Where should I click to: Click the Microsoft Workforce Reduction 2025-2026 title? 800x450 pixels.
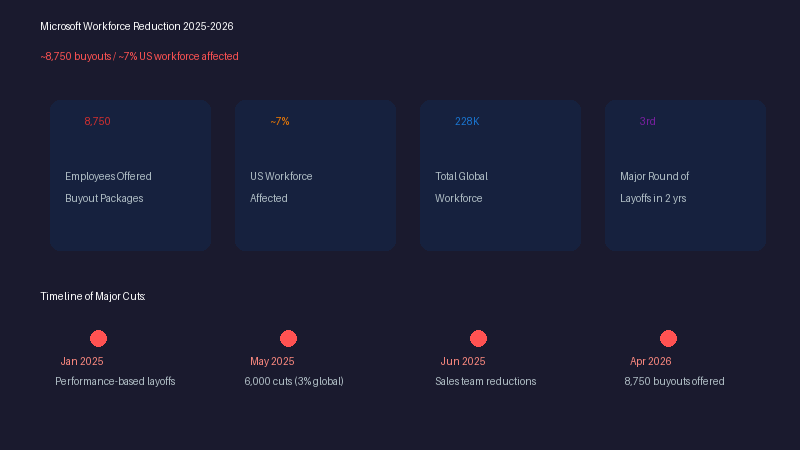(137, 26)
